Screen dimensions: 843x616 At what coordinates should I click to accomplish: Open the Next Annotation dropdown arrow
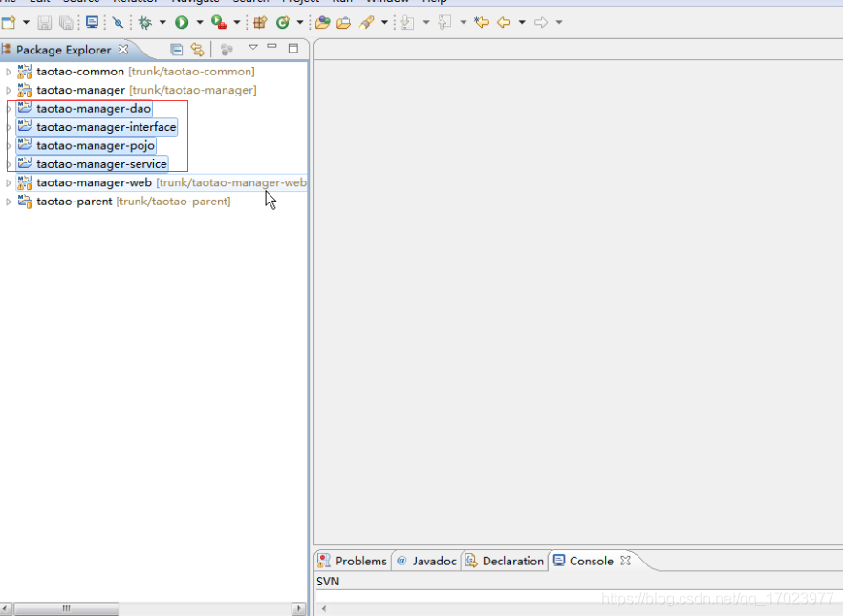coord(426,23)
